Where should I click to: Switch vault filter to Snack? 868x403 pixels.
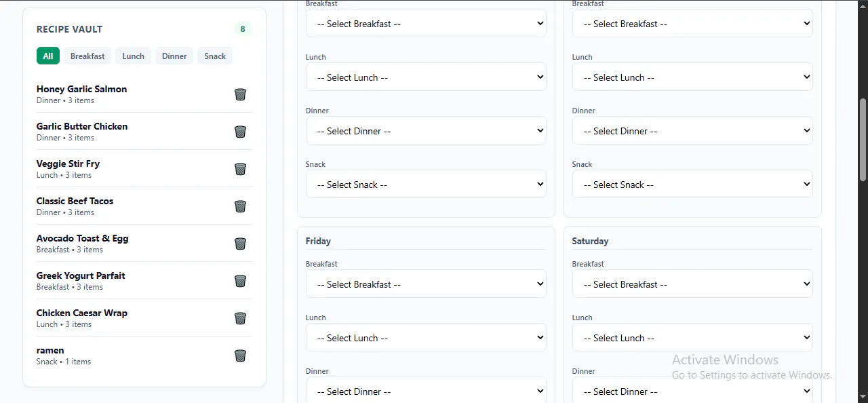pos(215,56)
